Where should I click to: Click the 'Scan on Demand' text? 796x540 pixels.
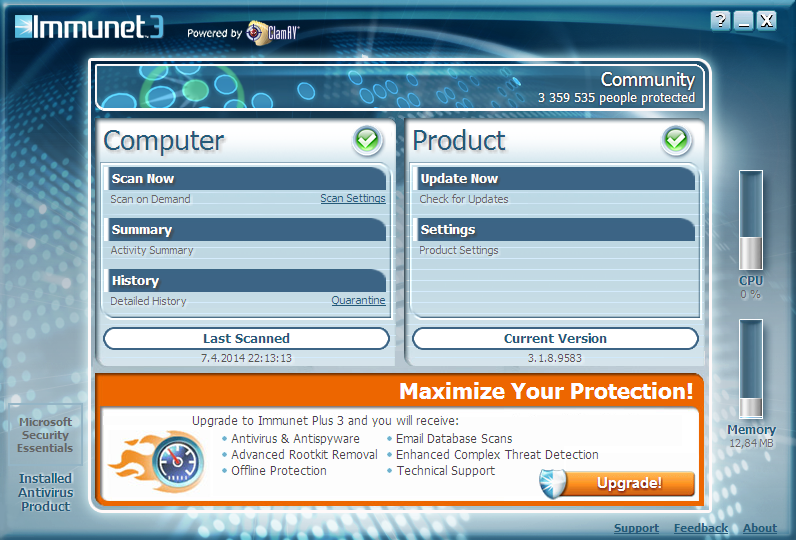tap(150, 199)
